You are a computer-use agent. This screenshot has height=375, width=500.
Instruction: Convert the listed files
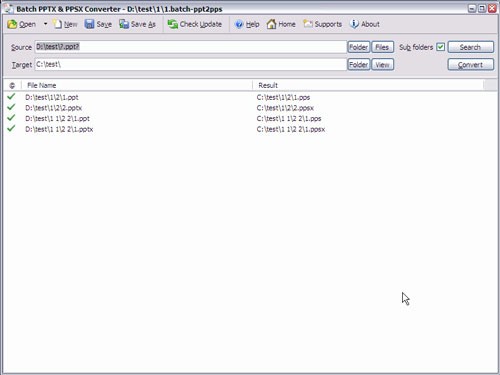[x=470, y=65]
